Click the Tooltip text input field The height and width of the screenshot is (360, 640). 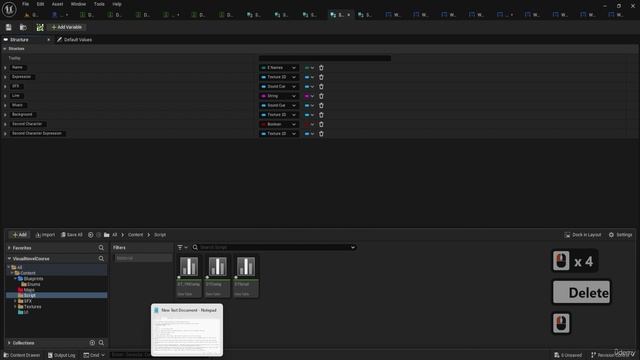pyautogui.click(x=325, y=58)
